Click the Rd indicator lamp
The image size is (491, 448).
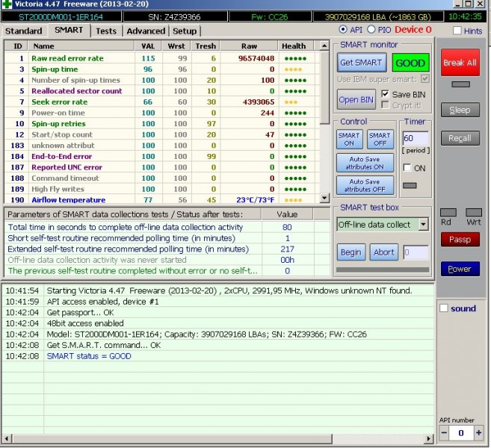(x=448, y=212)
